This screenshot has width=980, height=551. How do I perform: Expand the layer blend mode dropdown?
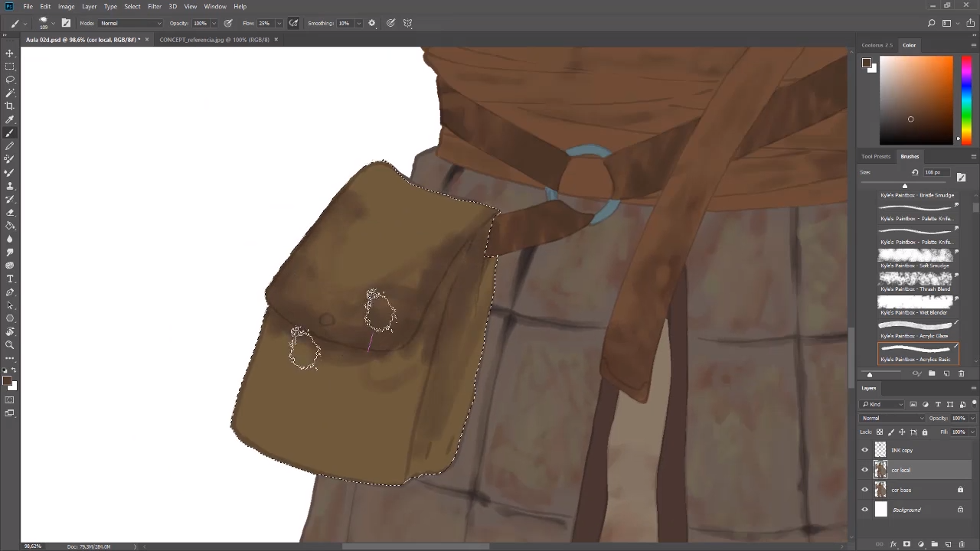(893, 418)
